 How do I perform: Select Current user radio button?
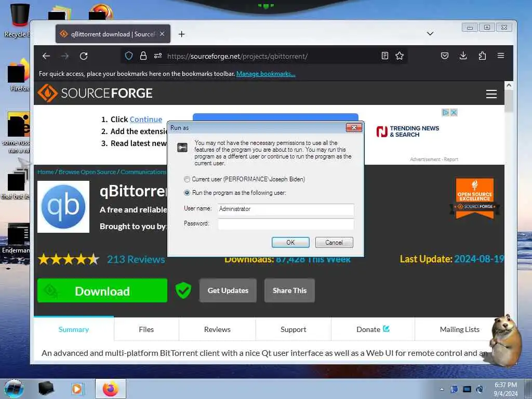[x=187, y=179]
